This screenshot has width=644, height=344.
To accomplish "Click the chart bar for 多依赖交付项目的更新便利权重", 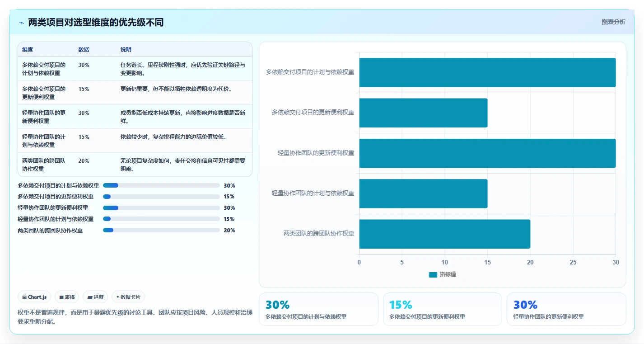I will click(423, 113).
